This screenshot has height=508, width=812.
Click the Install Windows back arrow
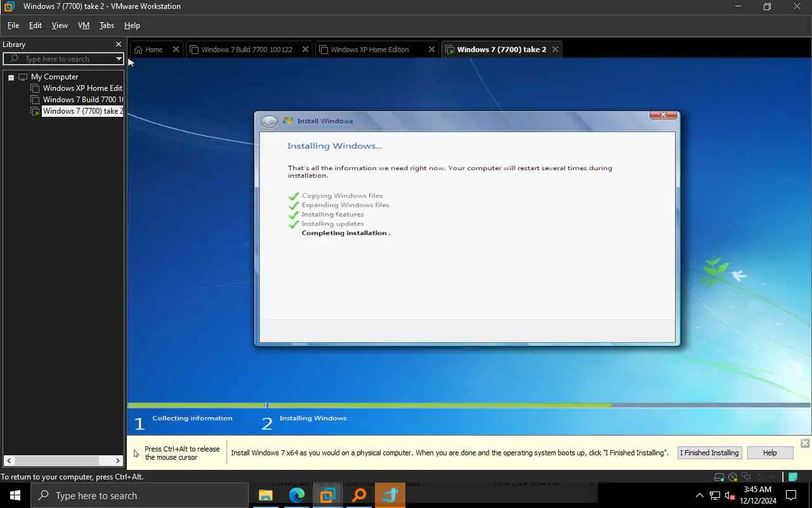(x=270, y=121)
